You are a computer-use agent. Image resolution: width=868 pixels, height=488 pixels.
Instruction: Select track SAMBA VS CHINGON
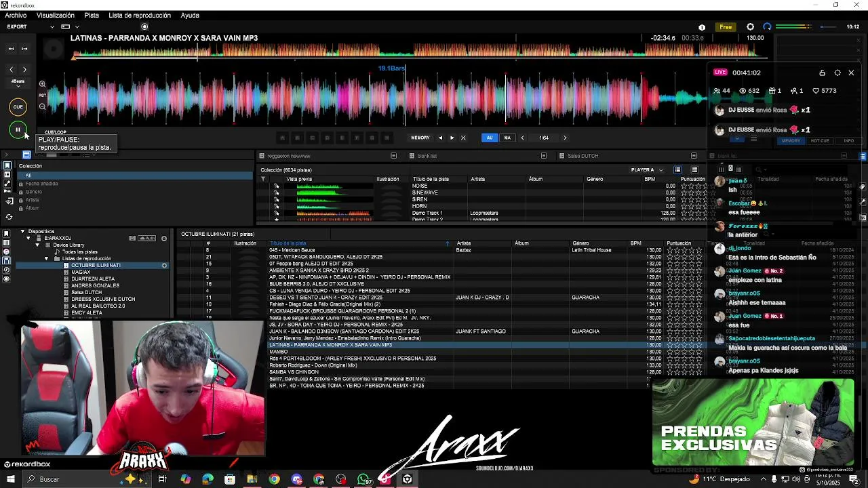pos(294,372)
